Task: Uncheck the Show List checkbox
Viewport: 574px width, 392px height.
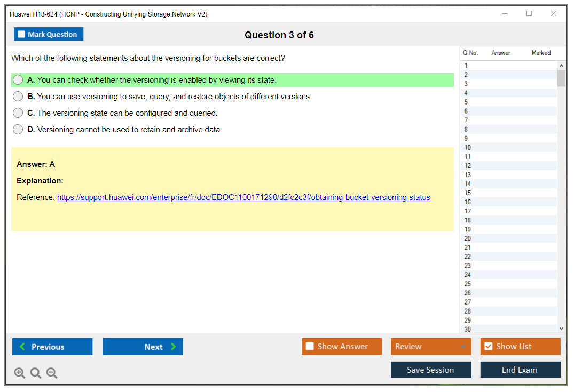Action: coord(488,347)
